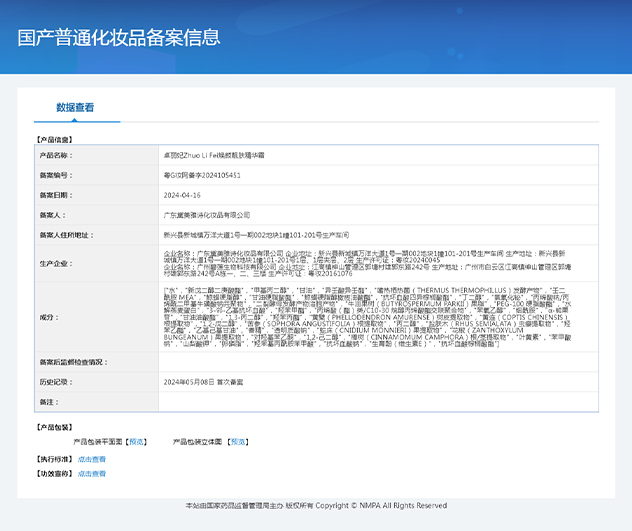This screenshot has height=531, width=632.
Task: Click the 备案编号 value 粤G妆网备字2024105451
Action: [x=201, y=175]
